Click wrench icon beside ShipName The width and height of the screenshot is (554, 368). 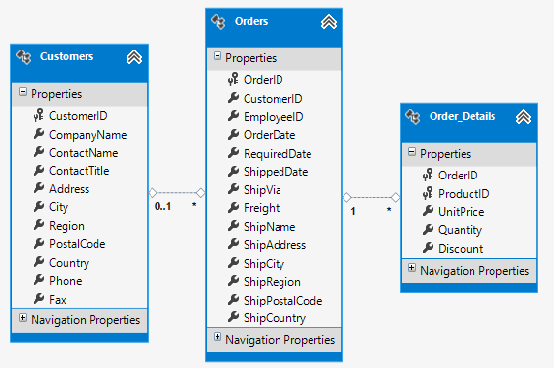(x=233, y=226)
